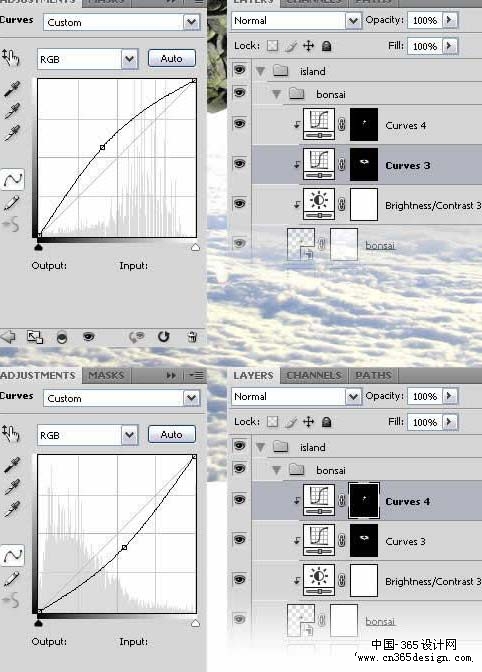482x672 pixels.
Task: Open lower Adjustments panel flyout menu
Action: pyautogui.click(x=197, y=376)
